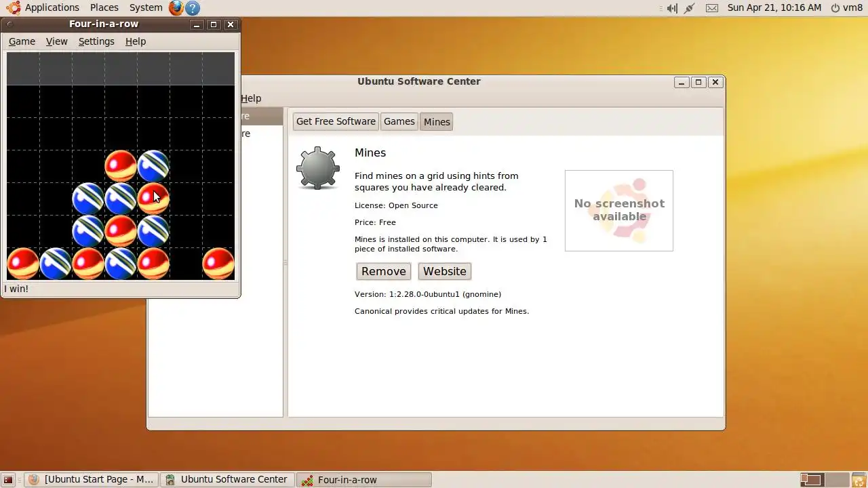Open the clock showing Sun Apr 21

coord(774,7)
